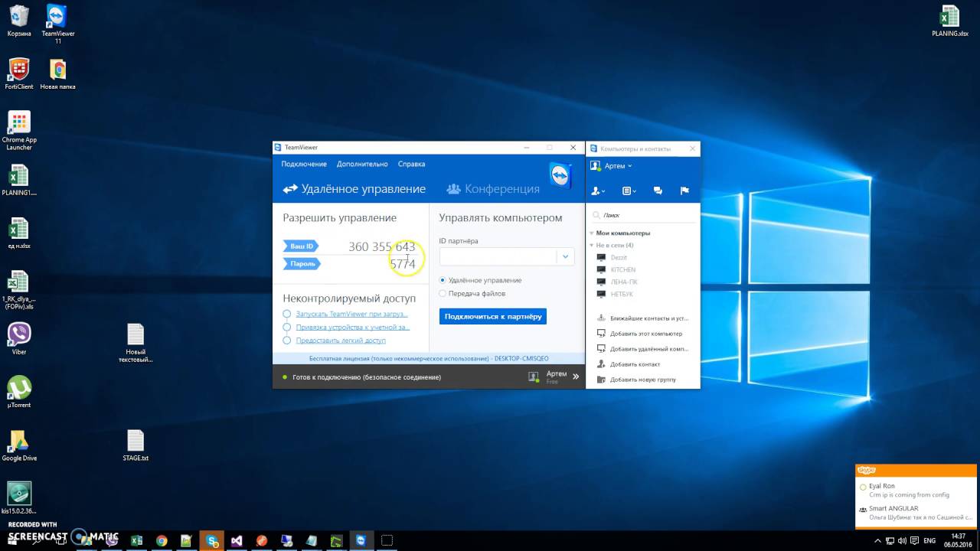The image size is (980, 551).
Task: Toggle the Предоставить легкий доступ circle
Action: 287,340
